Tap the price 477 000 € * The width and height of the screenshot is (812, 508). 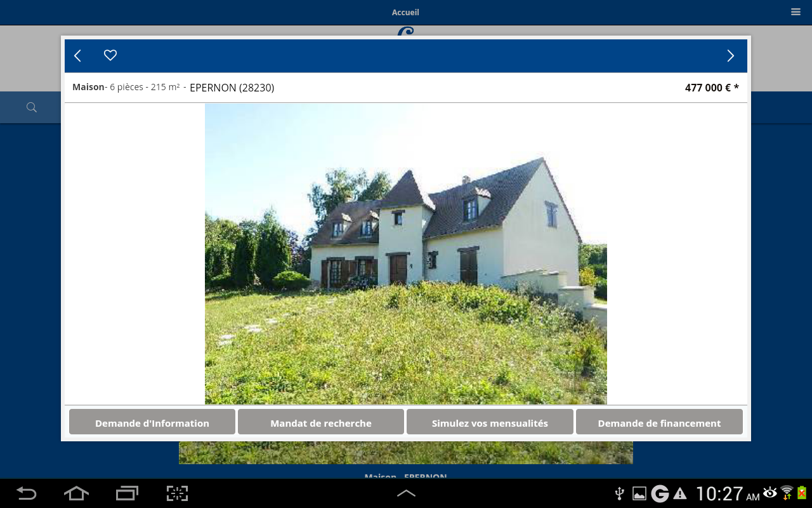[x=712, y=88]
